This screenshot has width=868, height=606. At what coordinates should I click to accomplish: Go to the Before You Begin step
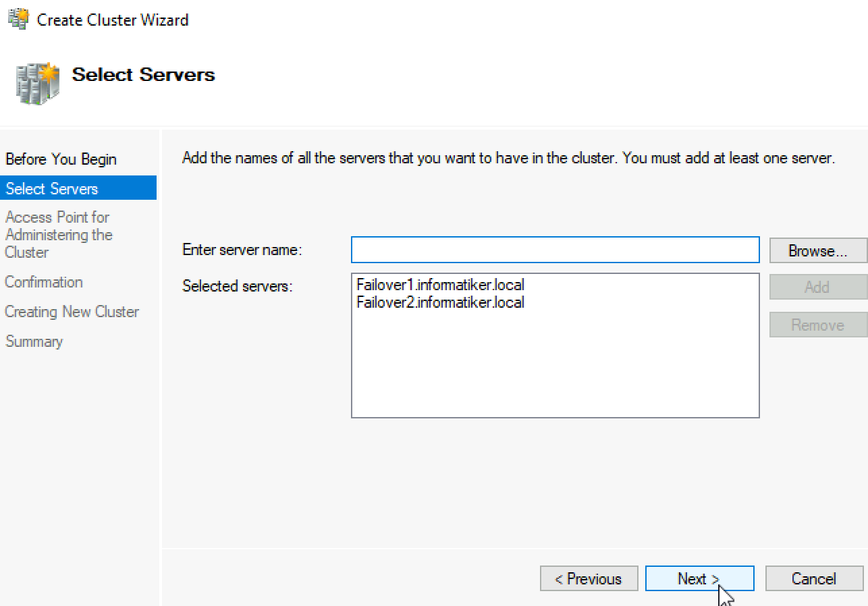click(x=61, y=159)
